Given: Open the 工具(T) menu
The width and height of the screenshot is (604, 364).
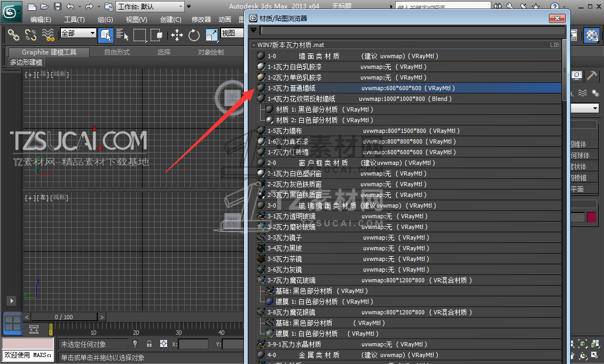Looking at the screenshot, I should coord(74,20).
